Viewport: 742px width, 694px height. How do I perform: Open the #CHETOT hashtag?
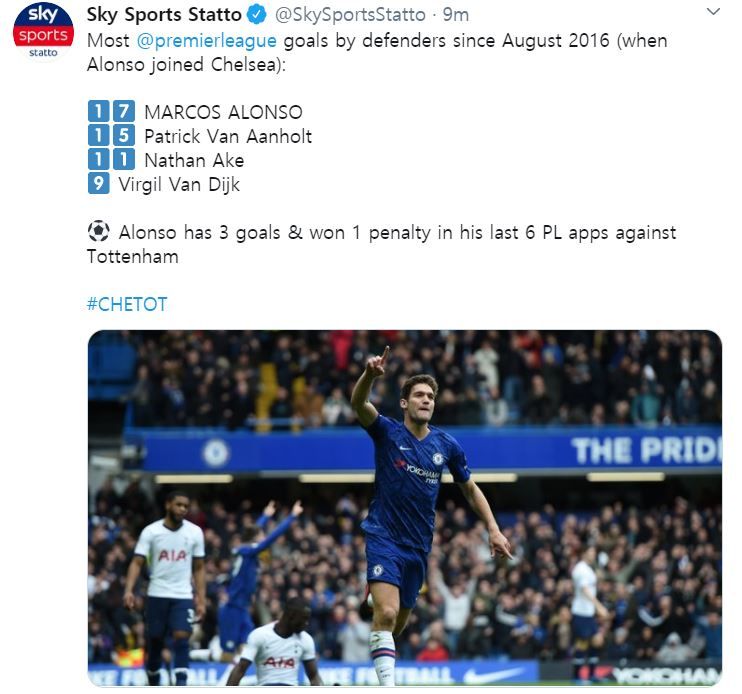coord(127,304)
